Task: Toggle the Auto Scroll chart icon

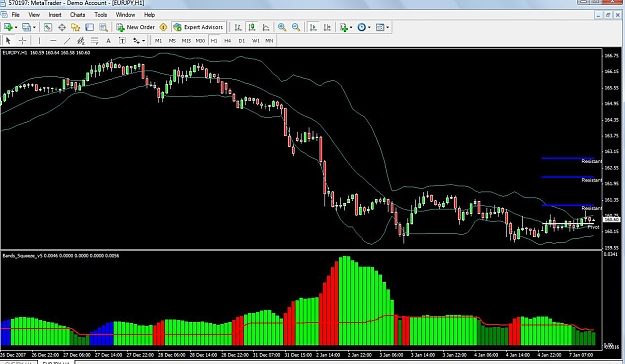Action: pos(313,27)
